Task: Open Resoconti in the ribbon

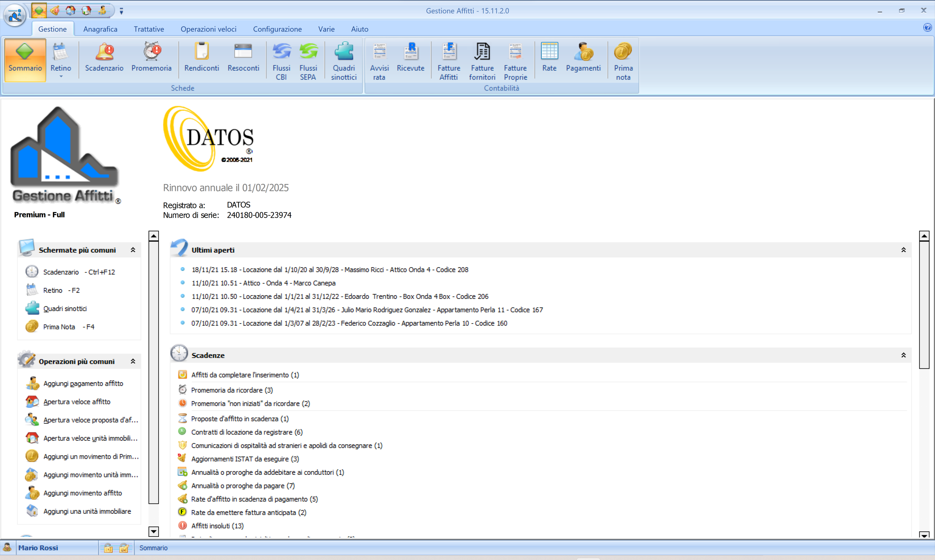Action: [x=243, y=57]
